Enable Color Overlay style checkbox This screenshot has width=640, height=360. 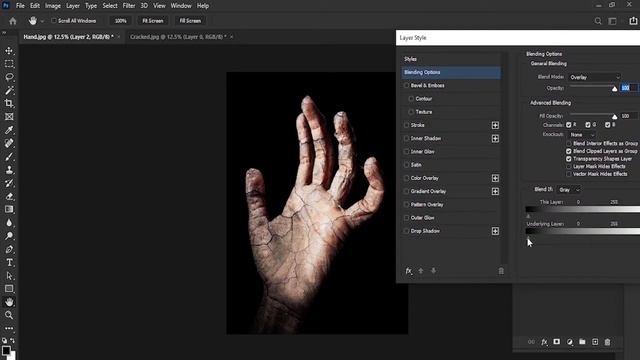click(x=406, y=178)
